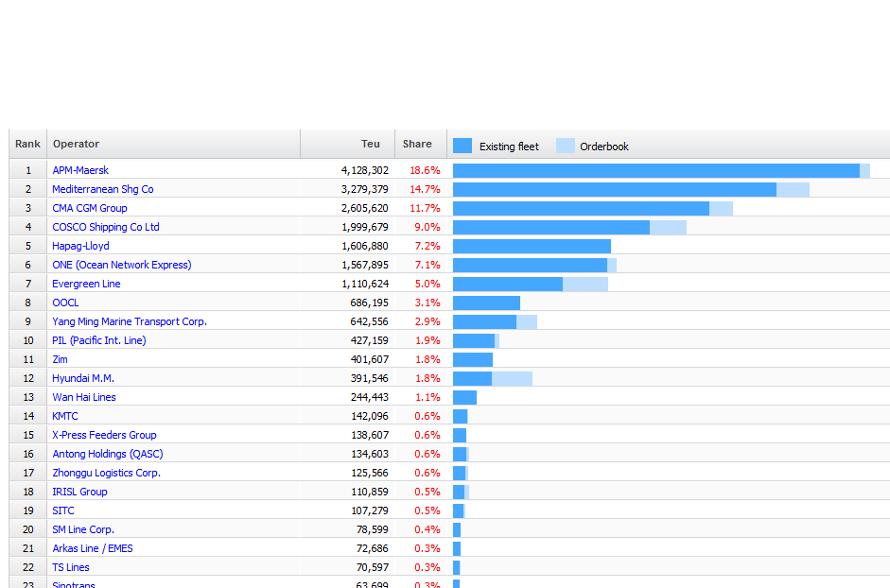Viewport: 890px width, 588px height.
Task: Click the Teu column header
Action: (x=371, y=144)
